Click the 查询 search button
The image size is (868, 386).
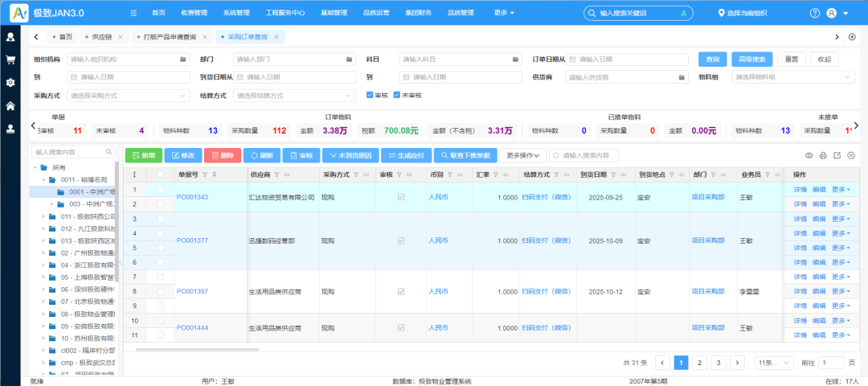712,60
